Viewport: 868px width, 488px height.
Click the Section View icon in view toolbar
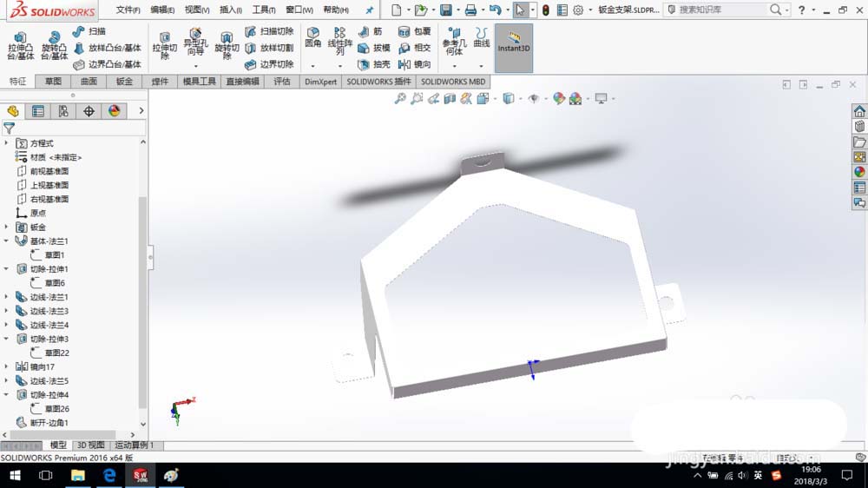pyautogui.click(x=450, y=99)
